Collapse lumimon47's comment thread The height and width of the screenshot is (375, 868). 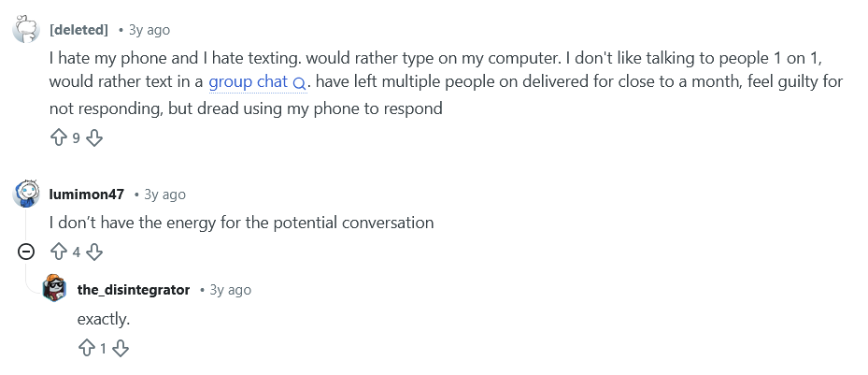[26, 251]
